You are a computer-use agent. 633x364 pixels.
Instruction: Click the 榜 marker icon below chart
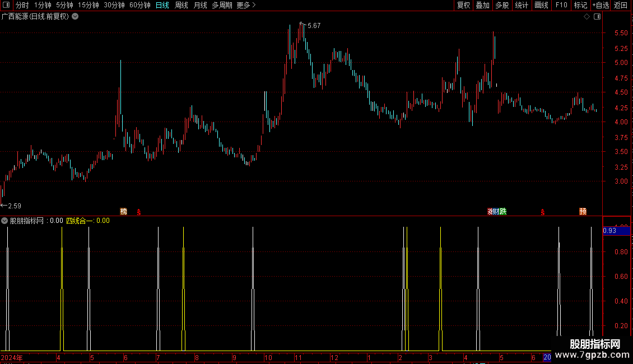click(124, 212)
